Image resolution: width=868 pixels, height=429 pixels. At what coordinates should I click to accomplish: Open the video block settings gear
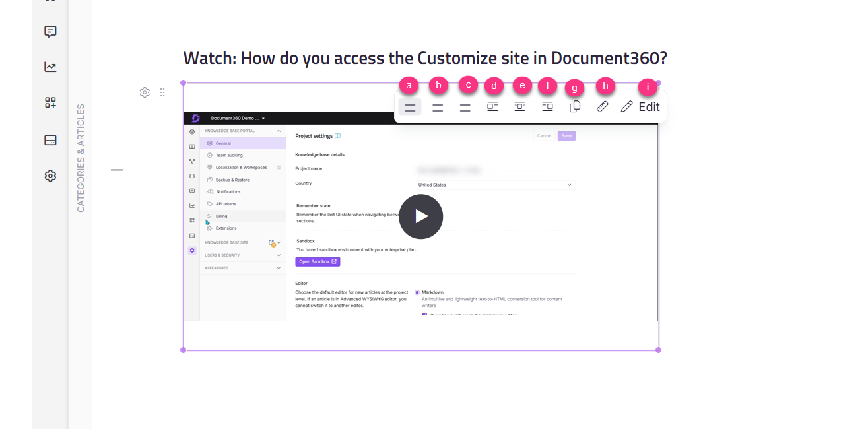tap(145, 92)
